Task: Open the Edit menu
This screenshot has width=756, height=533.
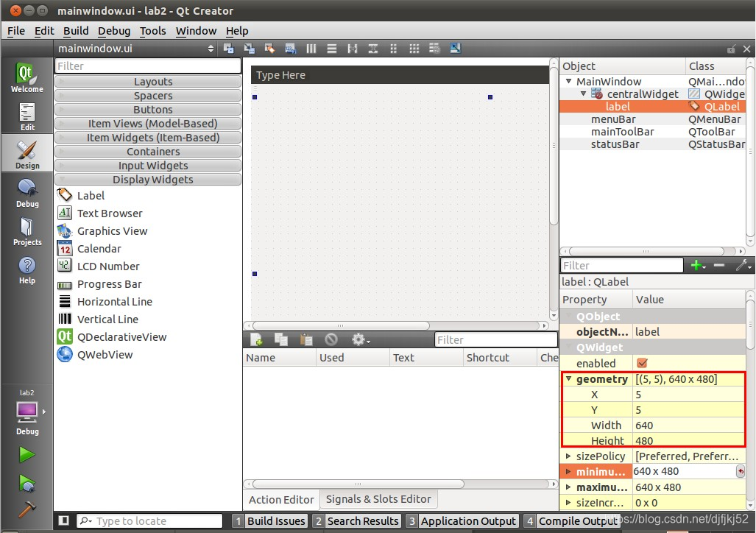Action: 44,31
